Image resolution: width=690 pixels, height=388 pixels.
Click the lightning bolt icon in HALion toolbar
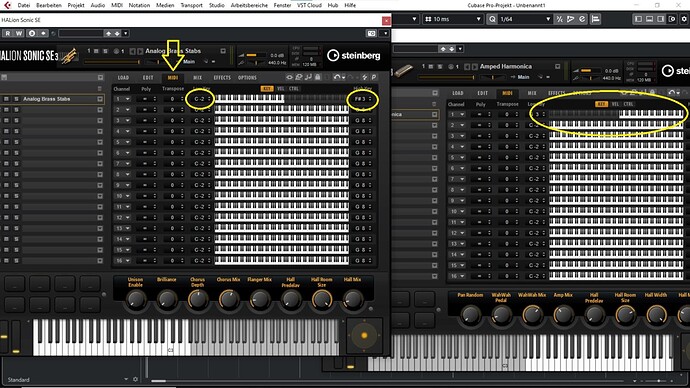[364, 77]
